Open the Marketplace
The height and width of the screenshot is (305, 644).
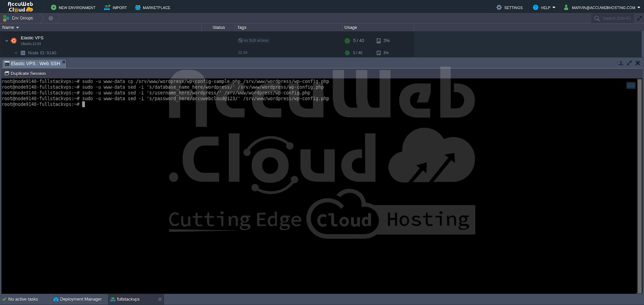(153, 8)
